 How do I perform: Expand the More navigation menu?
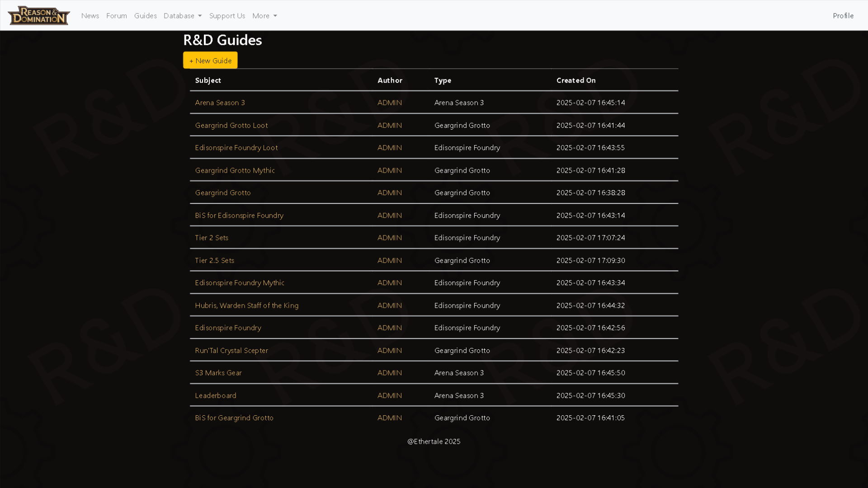264,15
